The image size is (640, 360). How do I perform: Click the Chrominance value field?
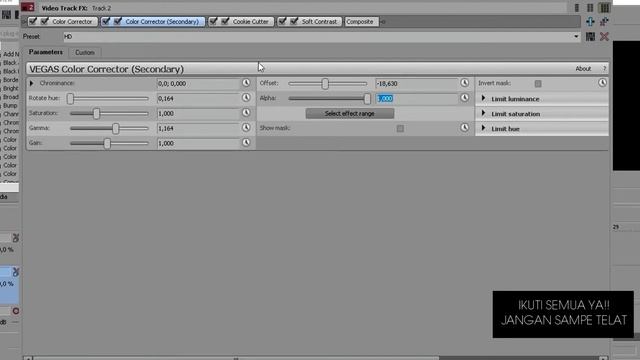[x=198, y=83]
